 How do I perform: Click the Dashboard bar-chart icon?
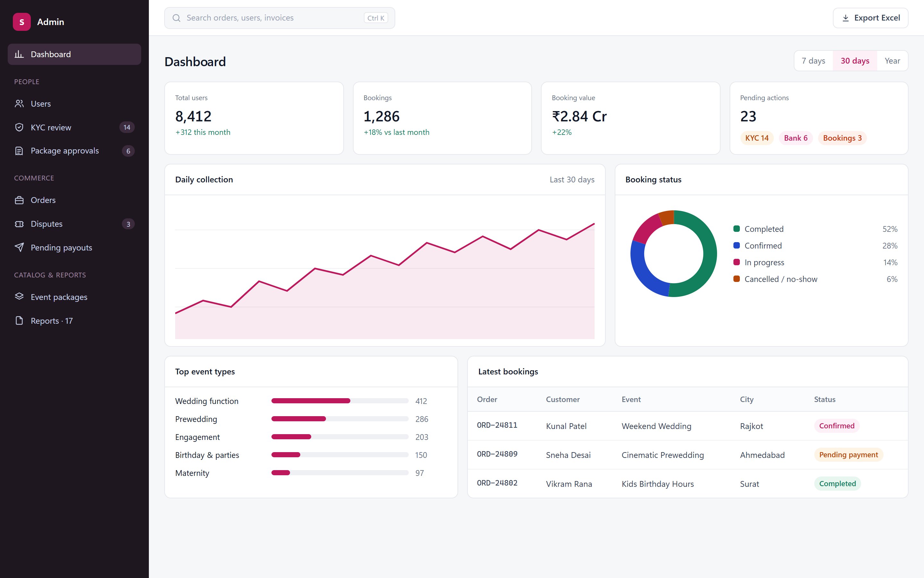(19, 54)
